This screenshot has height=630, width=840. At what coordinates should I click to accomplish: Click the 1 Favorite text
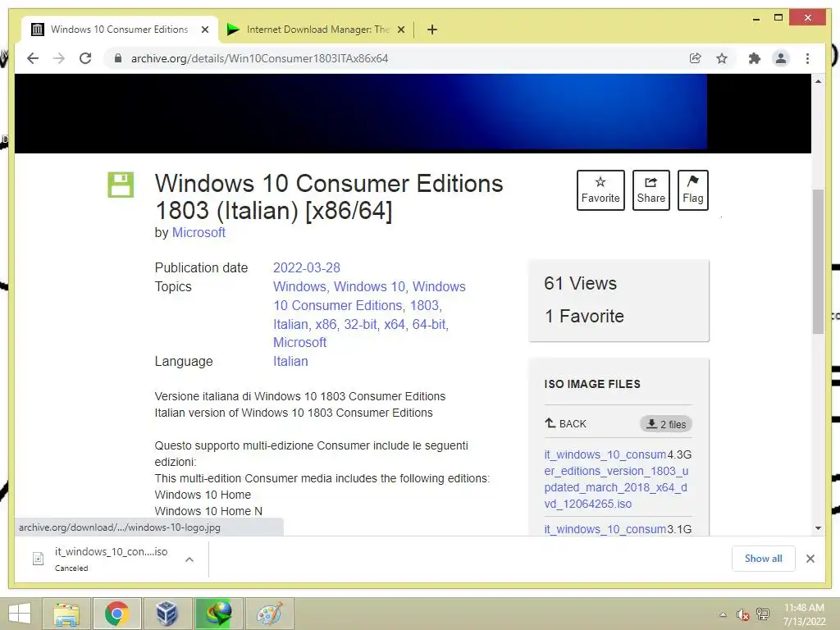tap(584, 316)
